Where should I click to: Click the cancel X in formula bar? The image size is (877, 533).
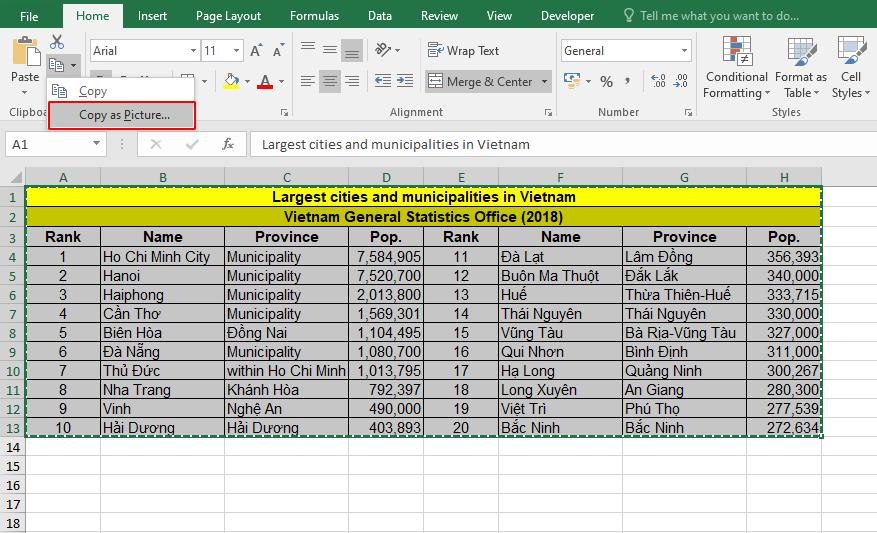click(x=156, y=144)
